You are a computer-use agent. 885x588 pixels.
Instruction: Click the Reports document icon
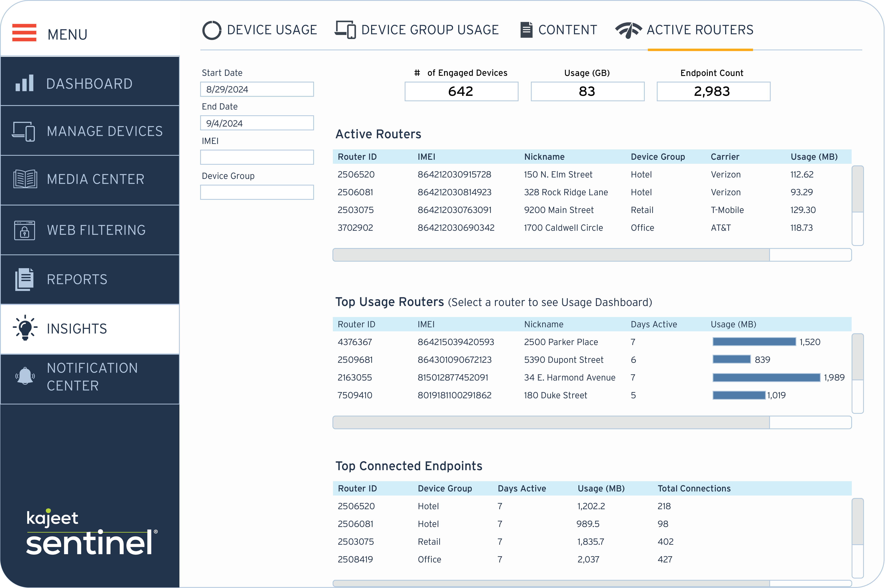[24, 279]
